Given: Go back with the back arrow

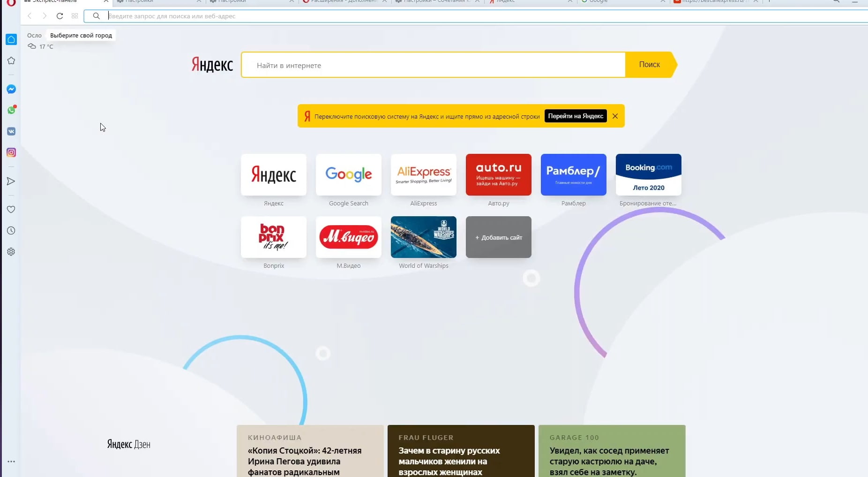Looking at the screenshot, I should 30,16.
